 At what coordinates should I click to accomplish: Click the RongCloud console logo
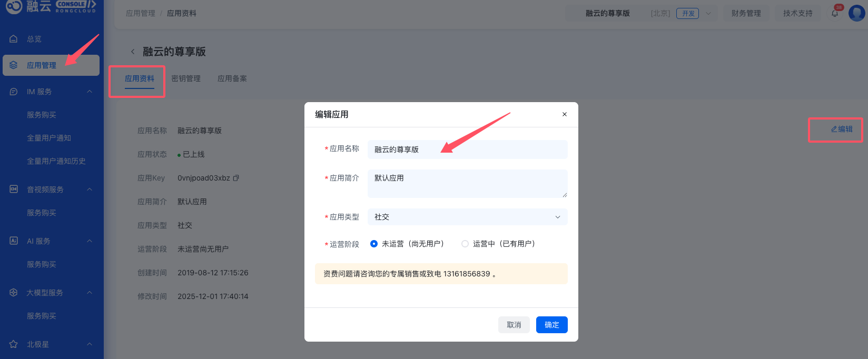51,6
